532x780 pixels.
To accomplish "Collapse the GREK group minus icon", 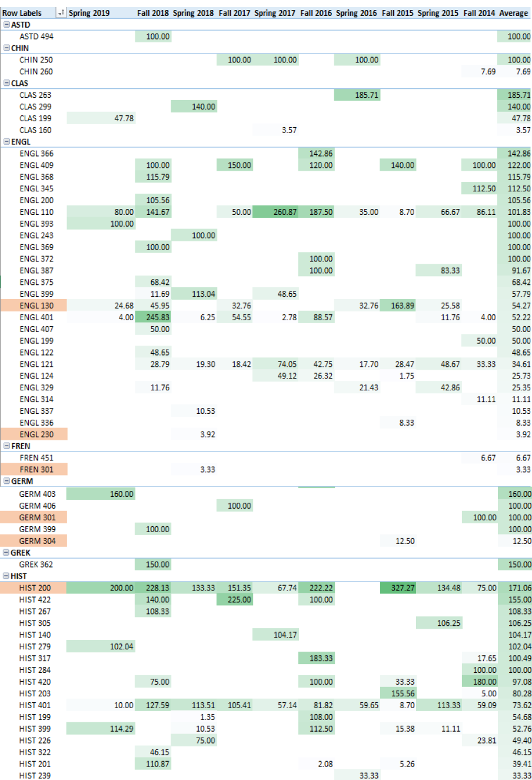I will click(x=6, y=552).
